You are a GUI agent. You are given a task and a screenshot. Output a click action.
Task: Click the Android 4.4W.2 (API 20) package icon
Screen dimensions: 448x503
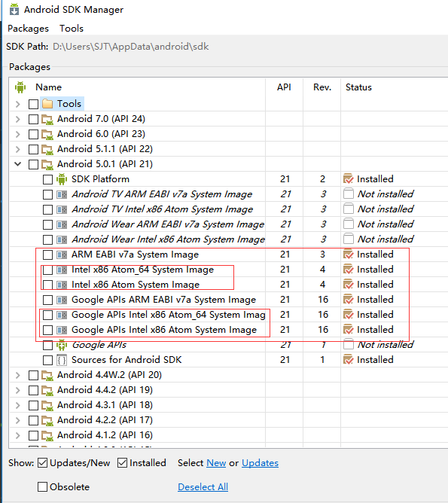pyautogui.click(x=47, y=375)
